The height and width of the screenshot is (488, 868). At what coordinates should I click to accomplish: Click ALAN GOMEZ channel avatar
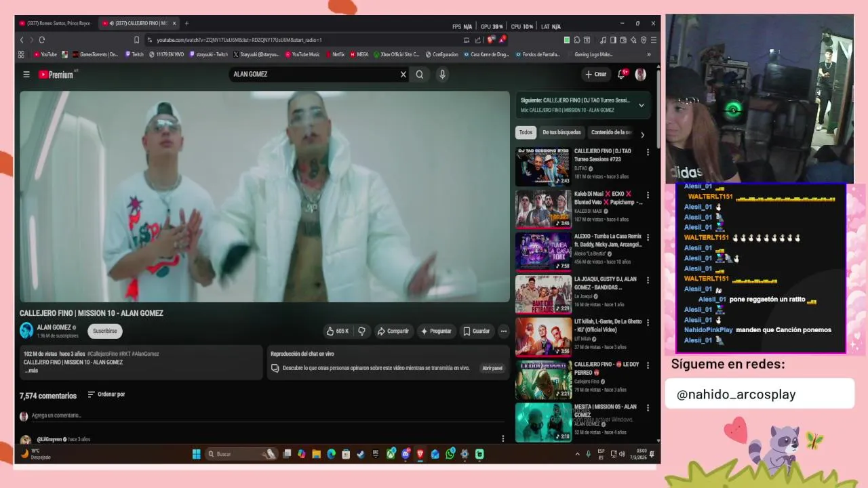pos(26,330)
